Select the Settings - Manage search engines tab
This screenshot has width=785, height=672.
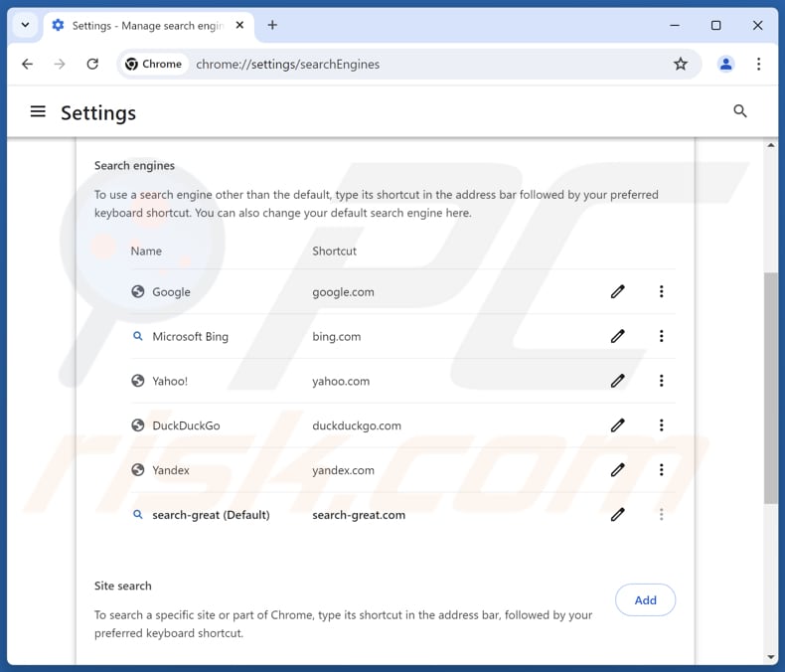pyautogui.click(x=139, y=25)
